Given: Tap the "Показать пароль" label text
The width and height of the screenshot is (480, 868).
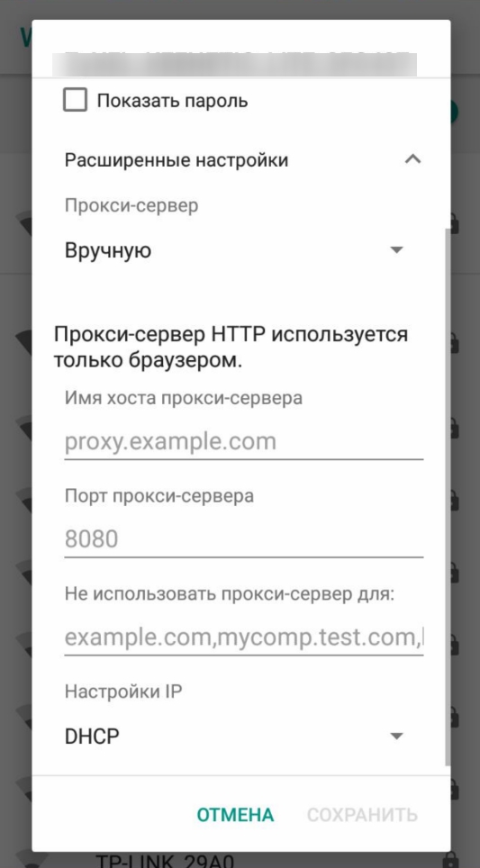Looking at the screenshot, I should 172,102.
